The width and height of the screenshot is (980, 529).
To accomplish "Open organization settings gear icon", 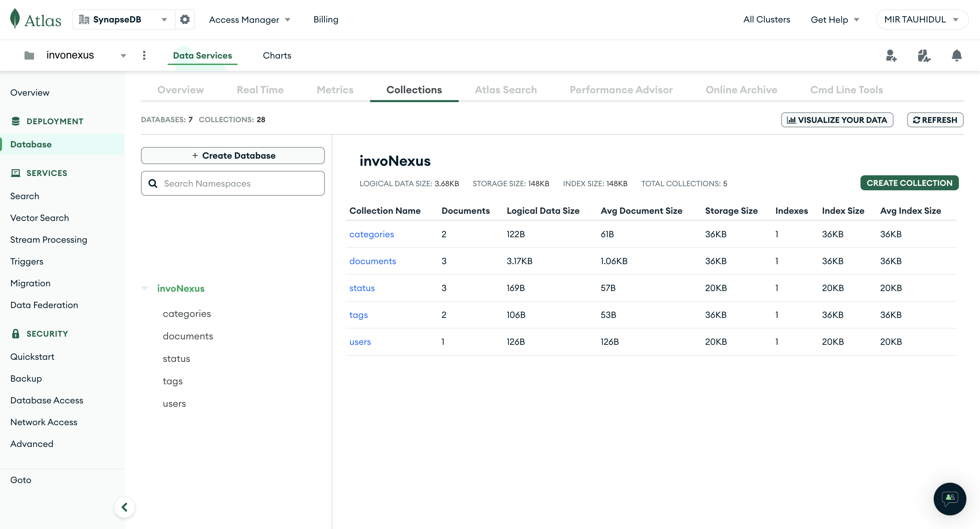I will tap(185, 19).
